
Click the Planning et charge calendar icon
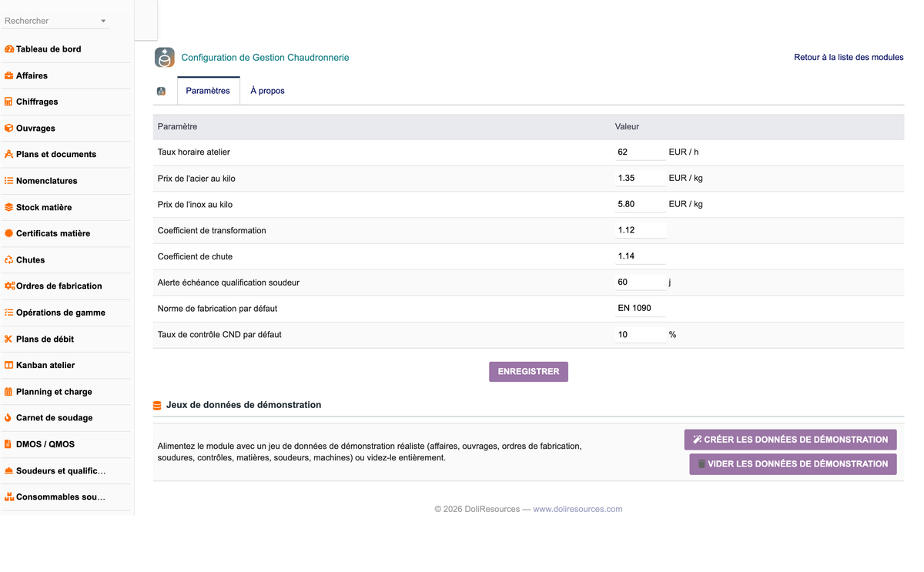9,391
